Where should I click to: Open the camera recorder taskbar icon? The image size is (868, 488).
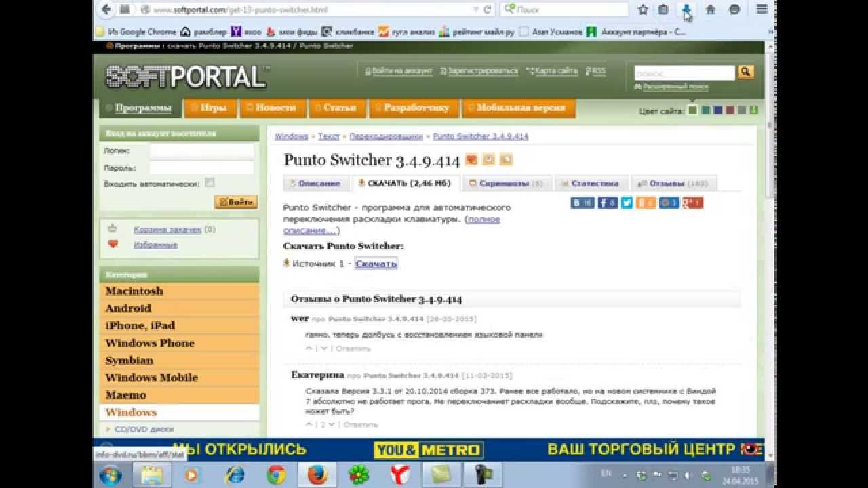tap(482, 476)
